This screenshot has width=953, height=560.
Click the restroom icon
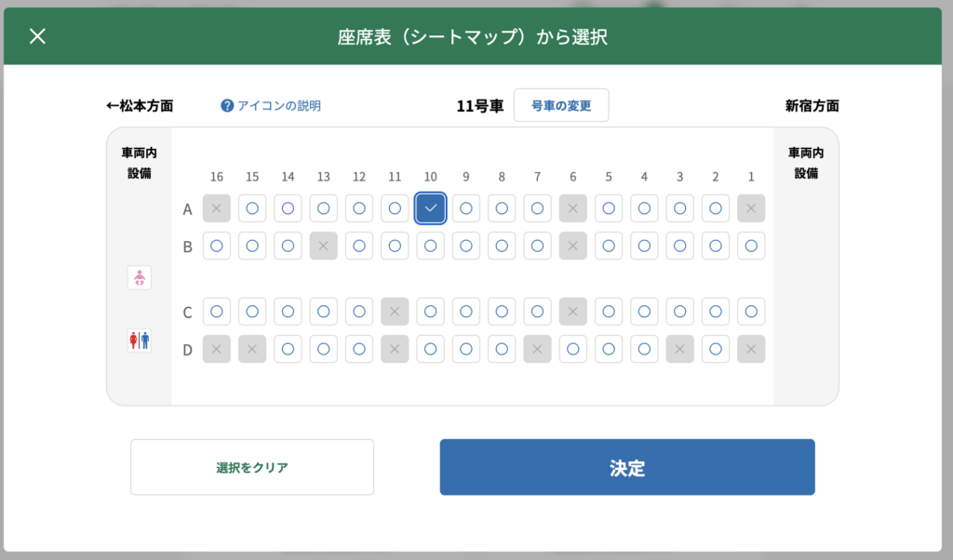point(139,340)
